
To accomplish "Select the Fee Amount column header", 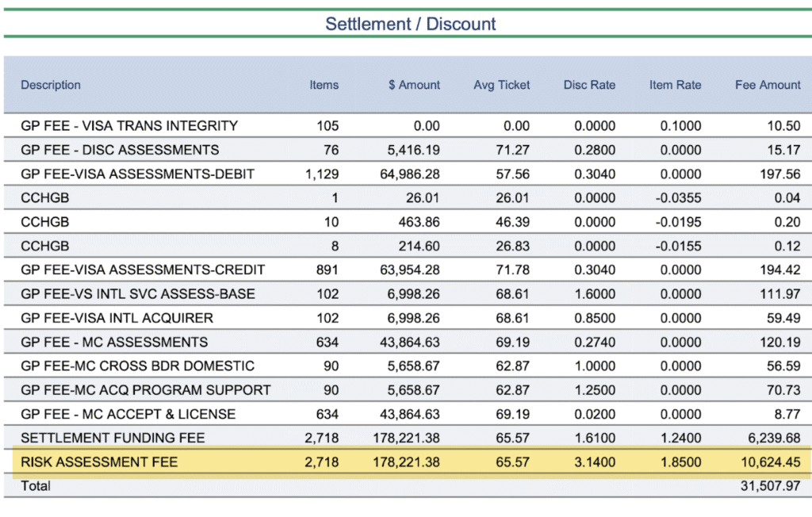I will coord(768,85).
